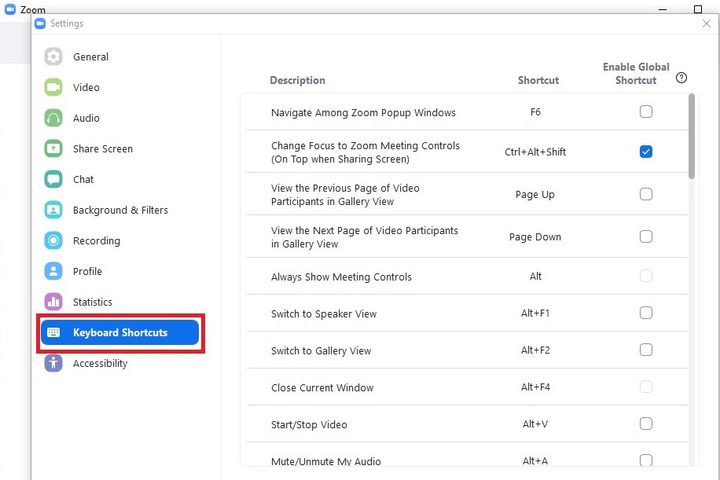
Task: Switch to Audio settings
Action: click(120, 118)
